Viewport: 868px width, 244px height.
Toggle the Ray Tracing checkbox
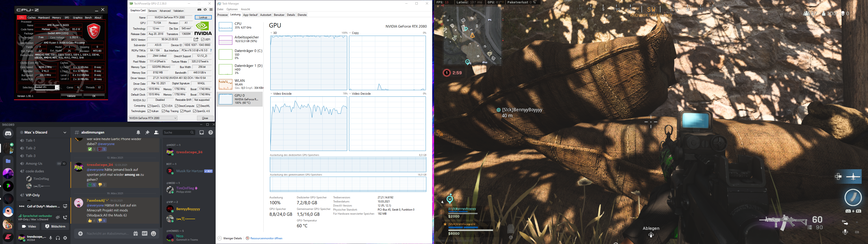point(163,111)
